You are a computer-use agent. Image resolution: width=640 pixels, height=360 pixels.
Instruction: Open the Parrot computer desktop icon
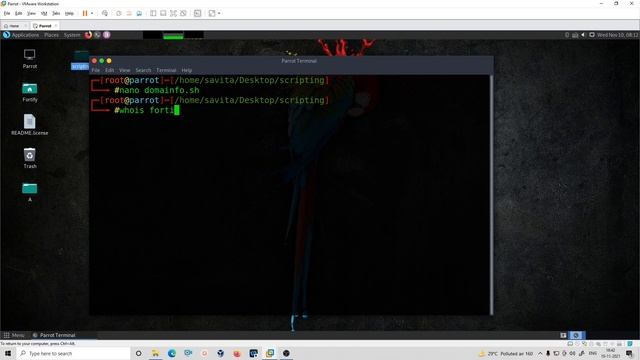[x=29, y=58]
